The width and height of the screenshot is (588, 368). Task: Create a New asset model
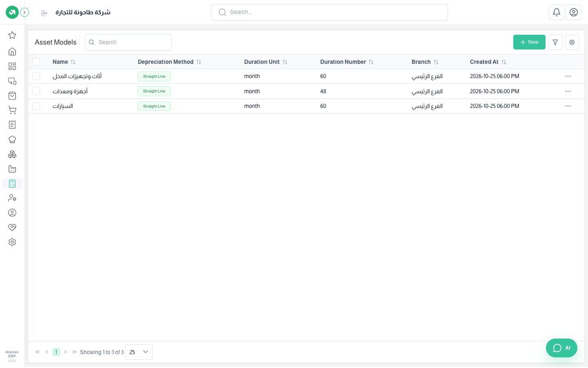tap(529, 42)
